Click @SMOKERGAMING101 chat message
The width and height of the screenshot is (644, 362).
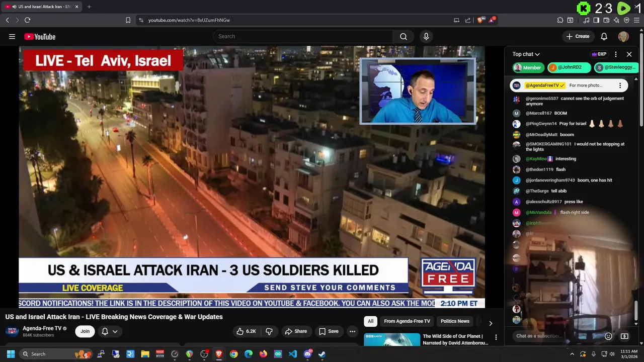571,147
